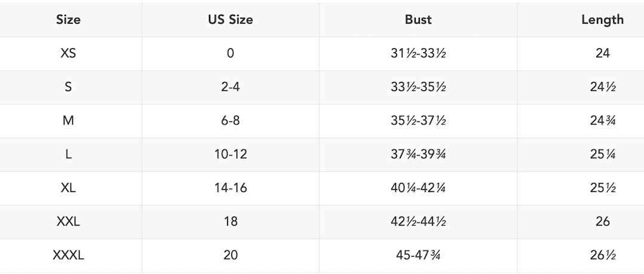Click US size 10-12 cell
Screen dimensions: 644x274
pos(230,154)
